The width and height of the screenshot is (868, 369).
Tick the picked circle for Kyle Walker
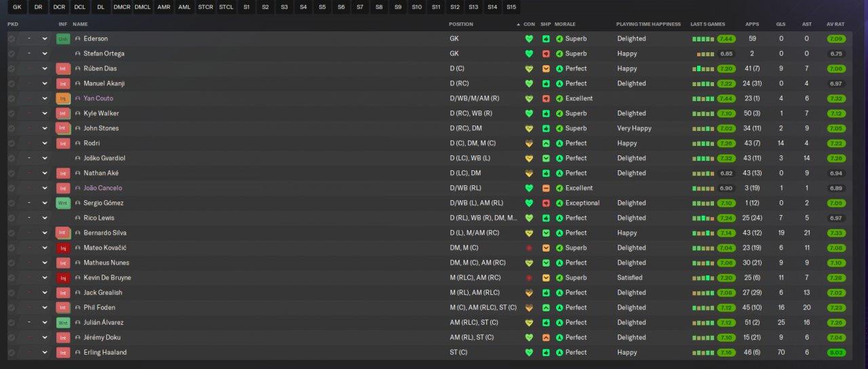point(12,113)
